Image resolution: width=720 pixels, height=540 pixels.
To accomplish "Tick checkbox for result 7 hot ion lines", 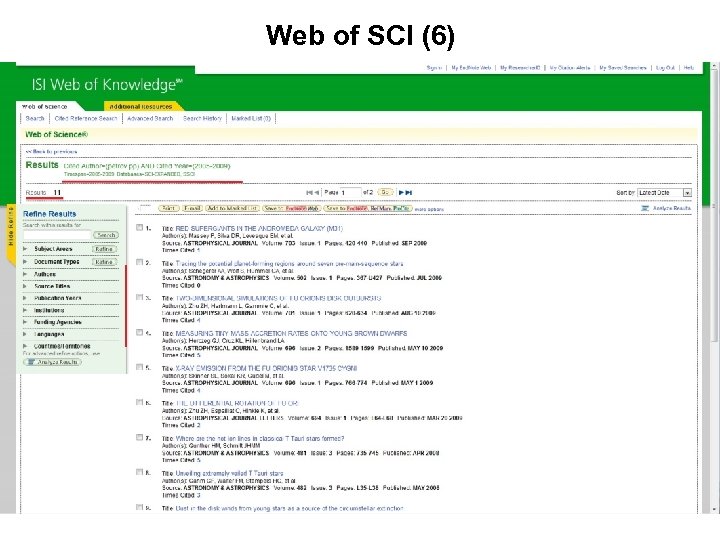I will pos(140,437).
